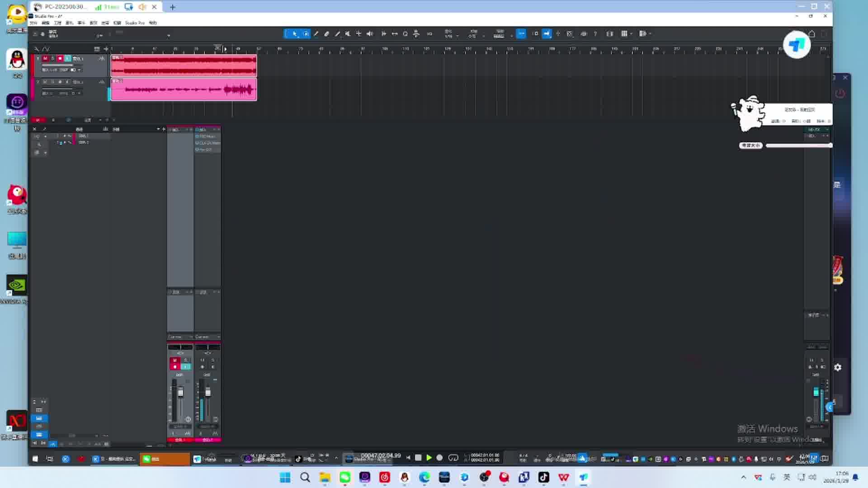This screenshot has height=488, width=868.
Task: Toggle monitor button on track 1
Action: [67, 58]
